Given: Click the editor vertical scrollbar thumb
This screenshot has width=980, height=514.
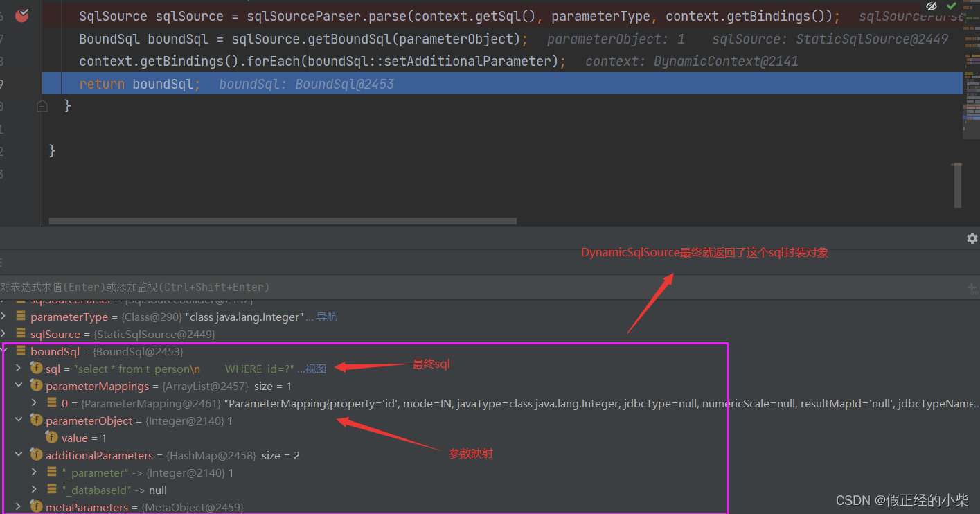Looking at the screenshot, I should [957, 184].
